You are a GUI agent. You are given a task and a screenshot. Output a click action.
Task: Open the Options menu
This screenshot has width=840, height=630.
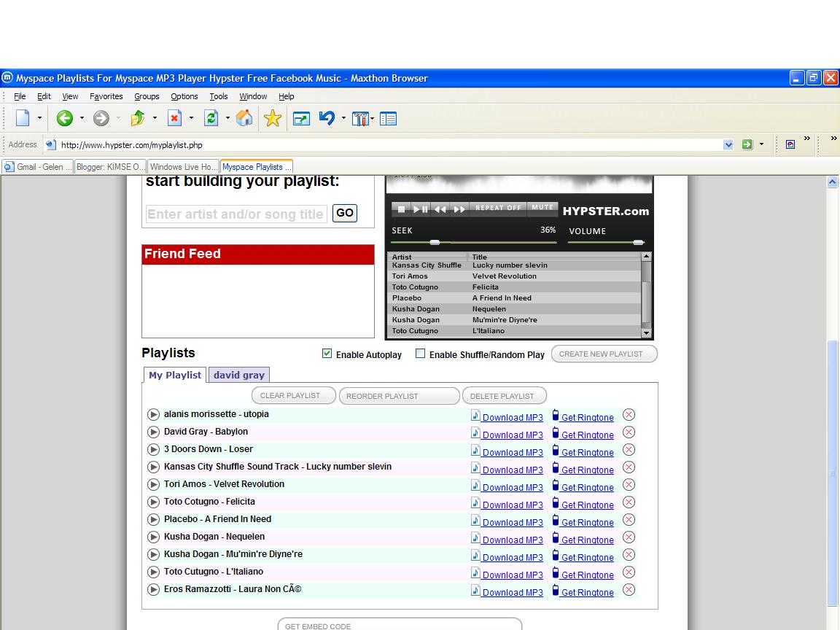pyautogui.click(x=184, y=96)
